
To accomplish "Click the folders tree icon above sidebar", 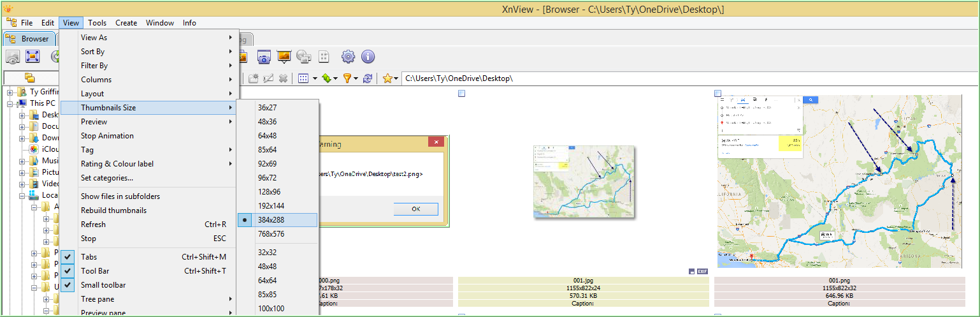I will pyautogui.click(x=29, y=78).
